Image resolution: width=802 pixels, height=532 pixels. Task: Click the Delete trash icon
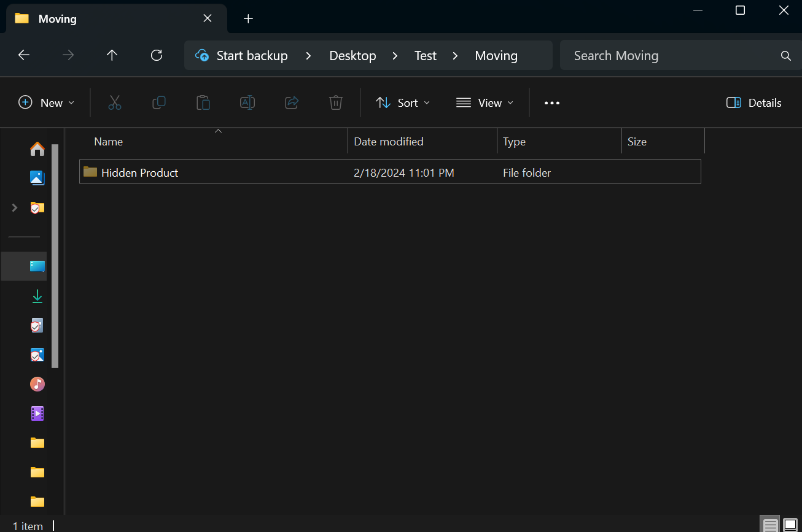click(x=336, y=102)
